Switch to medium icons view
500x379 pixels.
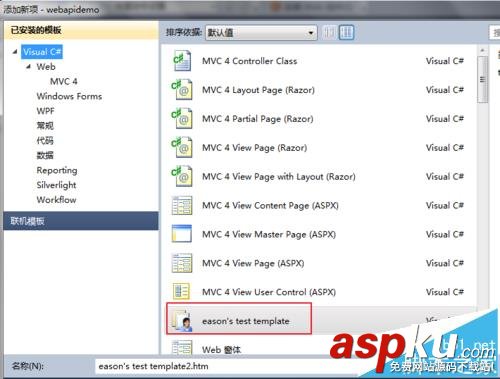coord(347,32)
